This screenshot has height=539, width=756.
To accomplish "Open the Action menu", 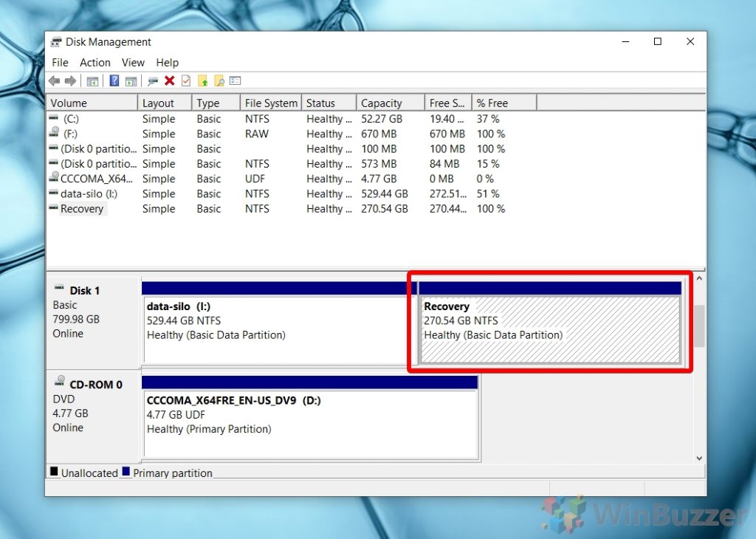I will coord(94,63).
